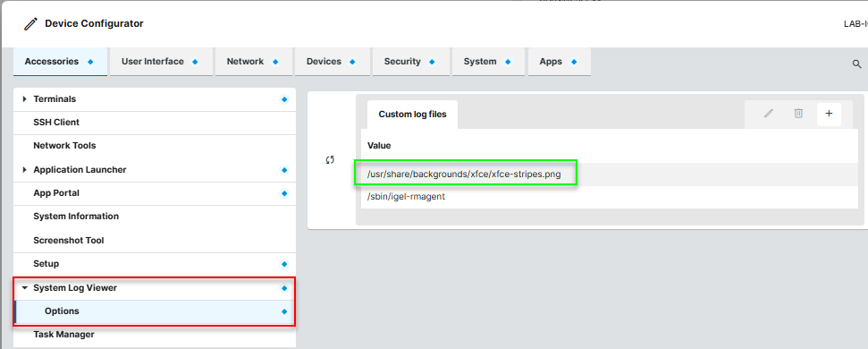The width and height of the screenshot is (868, 349).
Task: Click the blue diamond on Network tab
Action: tap(275, 62)
